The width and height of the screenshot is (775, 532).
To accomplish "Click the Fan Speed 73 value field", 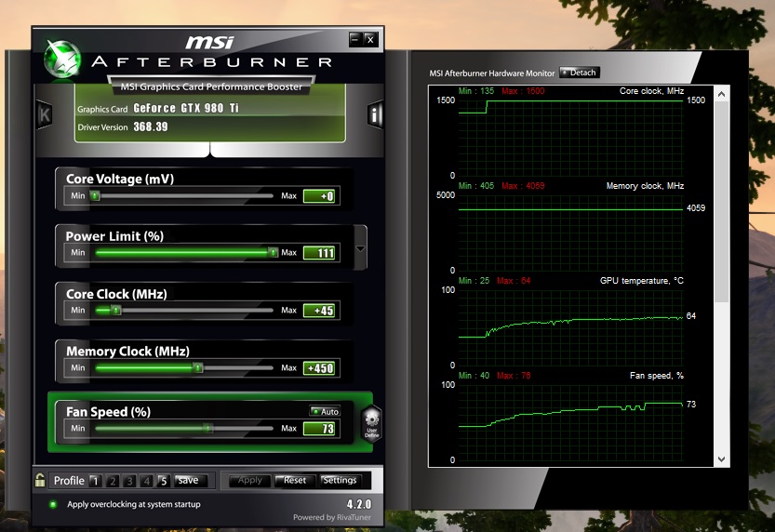I will coord(319,429).
